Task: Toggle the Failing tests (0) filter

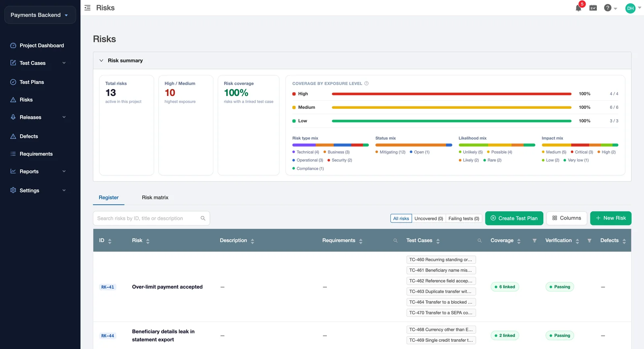Action: [x=464, y=218]
